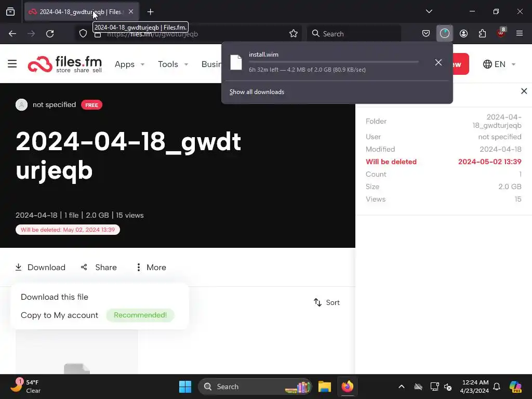Screen dimensions: 532x399
Task: Click the FREE badge
Action: point(91,105)
